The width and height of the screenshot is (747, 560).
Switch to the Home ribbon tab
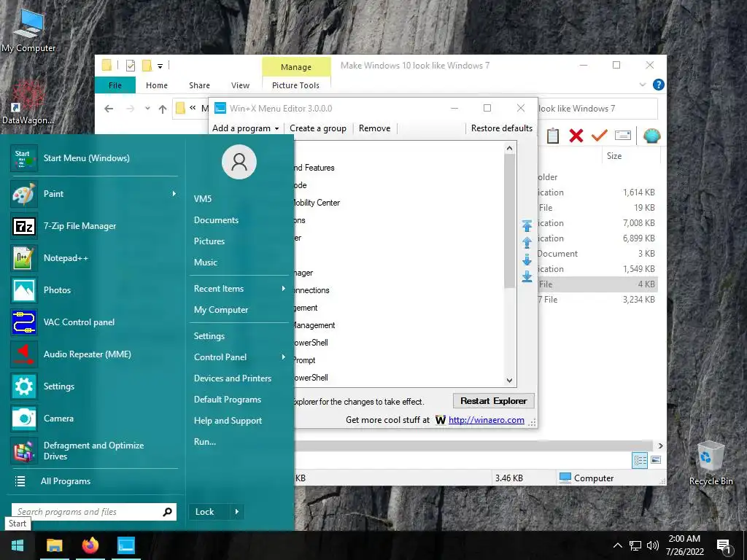[157, 85]
